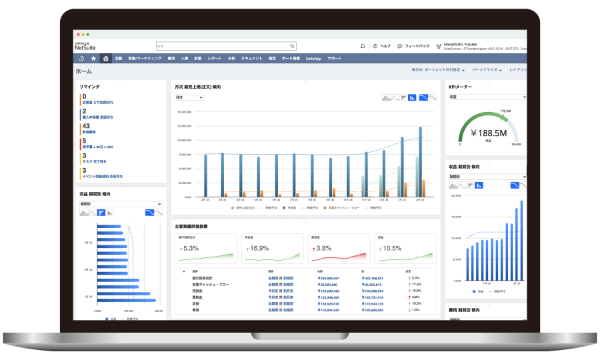The width and height of the screenshot is (600, 360).
Task: Open reminder showing count 43
Action: coord(89,129)
